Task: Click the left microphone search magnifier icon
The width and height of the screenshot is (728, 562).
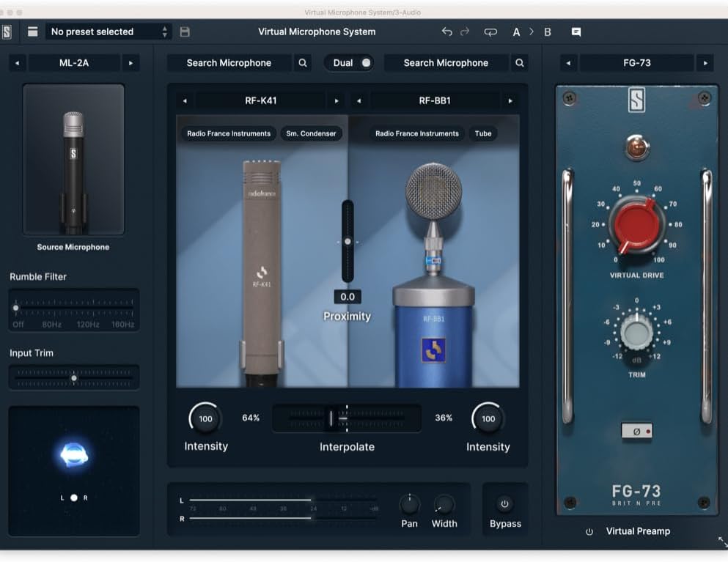Action: tap(303, 63)
